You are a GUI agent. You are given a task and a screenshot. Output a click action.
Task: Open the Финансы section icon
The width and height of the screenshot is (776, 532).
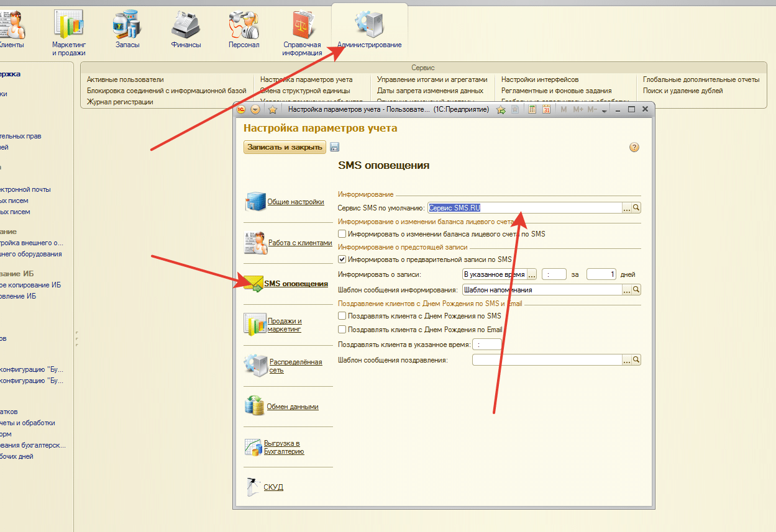tap(186, 29)
